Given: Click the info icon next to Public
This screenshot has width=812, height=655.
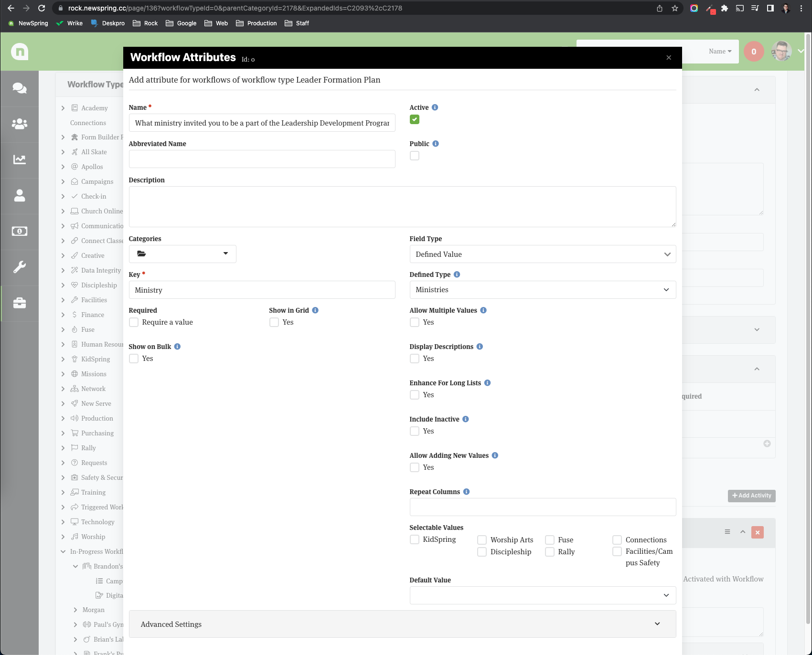Looking at the screenshot, I should (436, 144).
